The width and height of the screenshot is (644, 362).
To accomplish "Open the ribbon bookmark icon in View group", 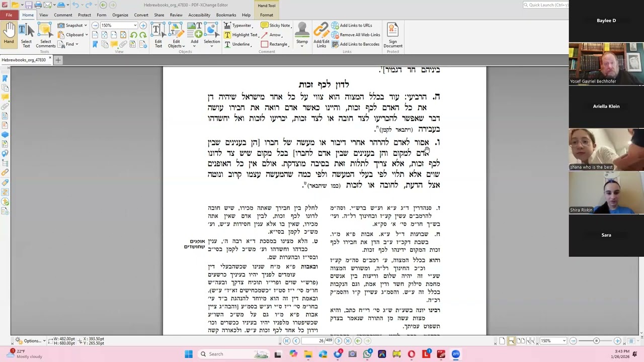I will 95,44.
